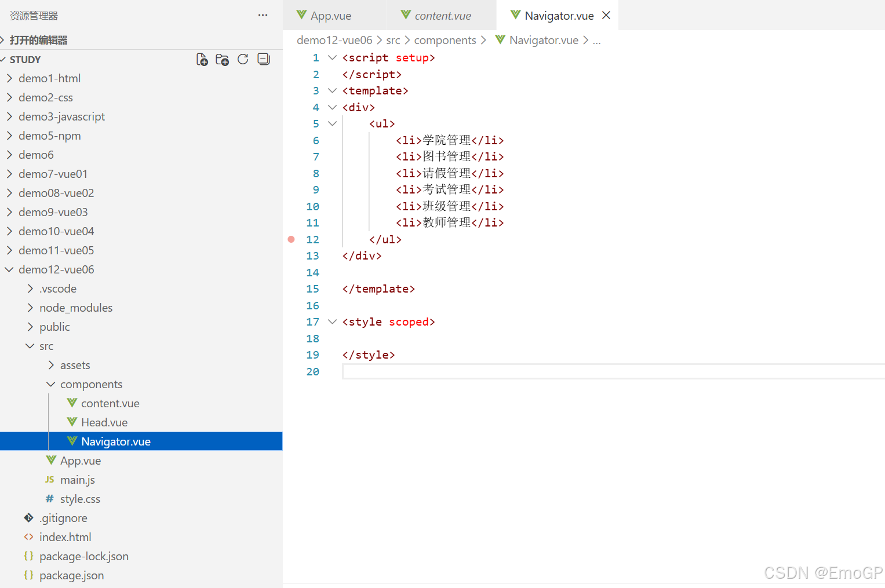Viewport: 885px width, 588px height.
Task: Click the 学院管理 list item on line 6
Action: (450, 140)
